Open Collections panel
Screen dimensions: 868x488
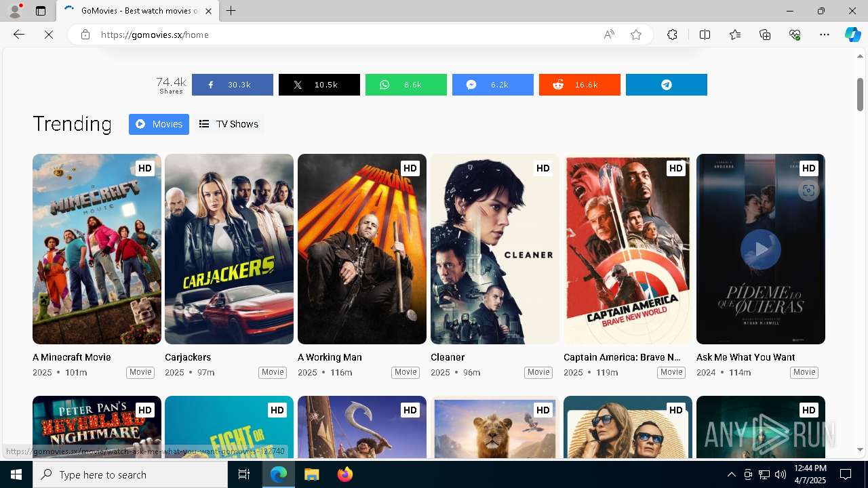point(765,35)
